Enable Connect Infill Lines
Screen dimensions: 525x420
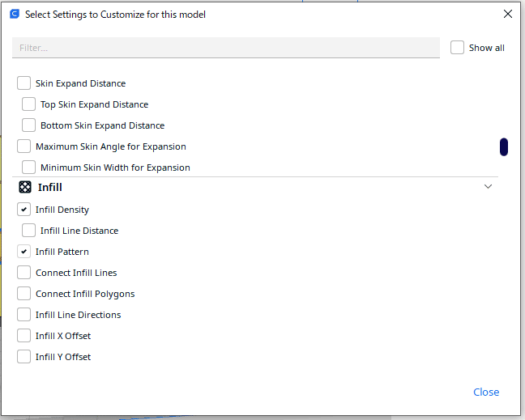pyautogui.click(x=23, y=273)
